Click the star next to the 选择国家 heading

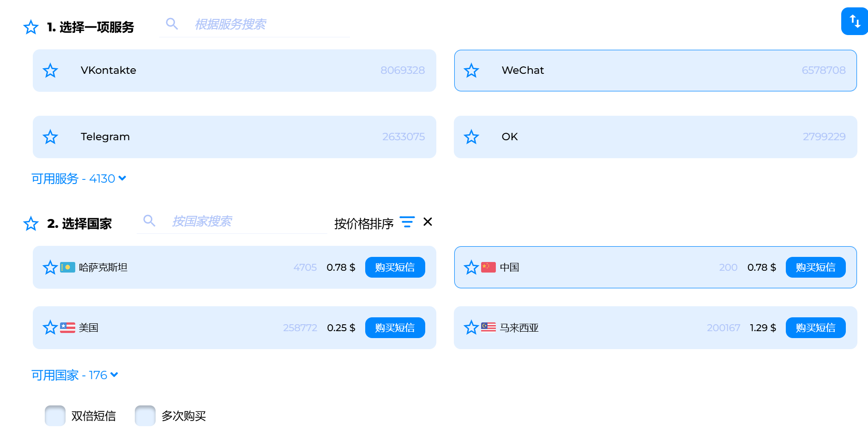pyautogui.click(x=31, y=224)
